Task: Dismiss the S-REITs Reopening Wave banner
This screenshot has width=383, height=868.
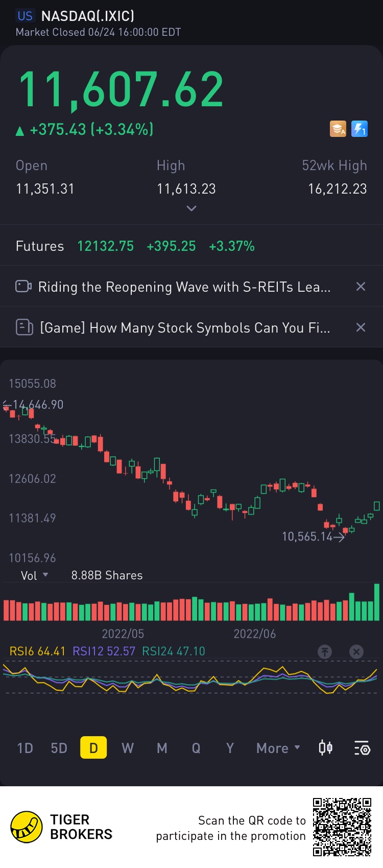Action: (x=361, y=286)
